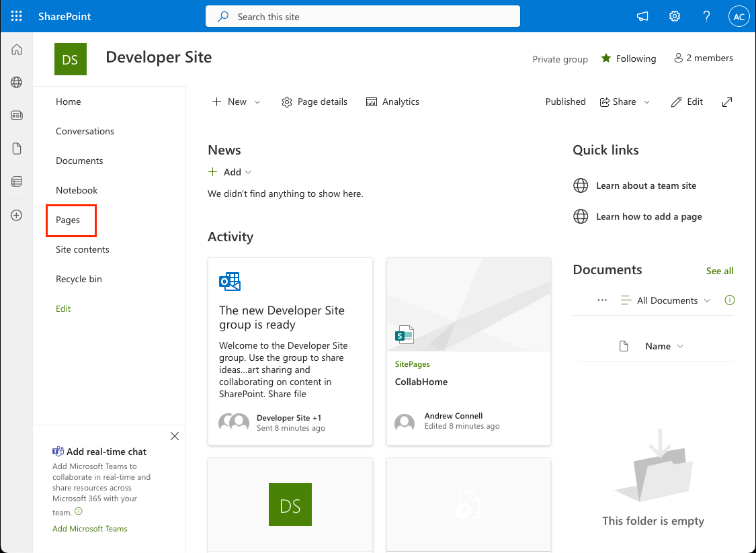
Task: Open the Name column dropdown
Action: (x=665, y=346)
